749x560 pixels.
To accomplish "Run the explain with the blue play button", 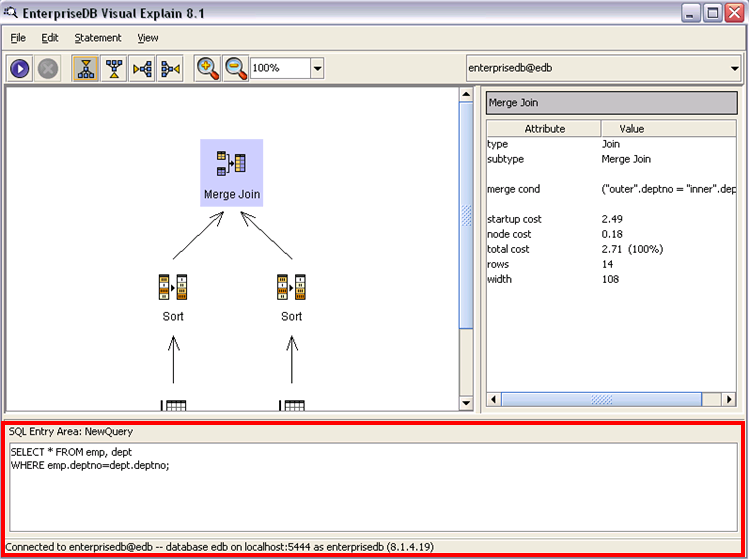I will [x=20, y=69].
